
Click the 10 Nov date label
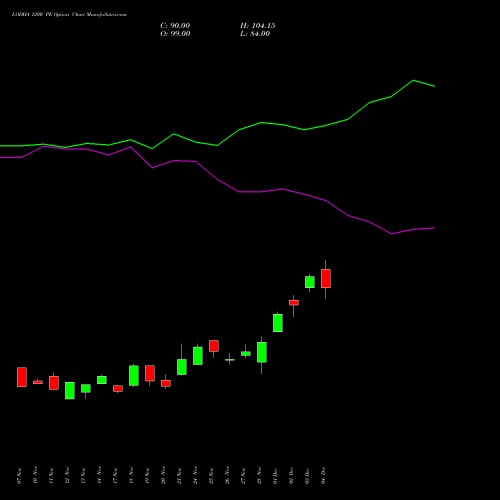tap(35, 475)
